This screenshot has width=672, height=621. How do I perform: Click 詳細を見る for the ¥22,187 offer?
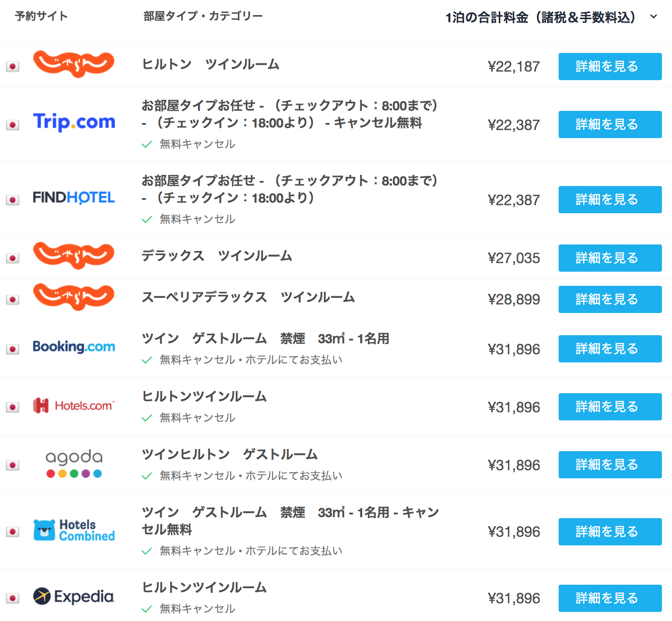point(610,67)
